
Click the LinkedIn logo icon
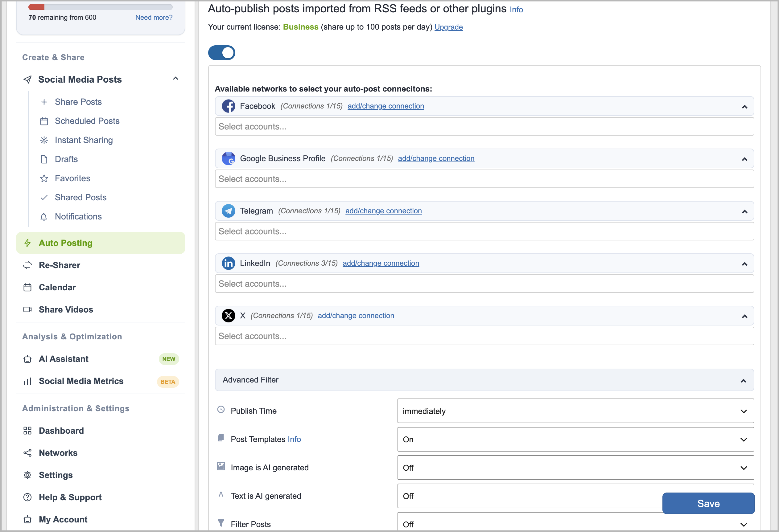[228, 263]
